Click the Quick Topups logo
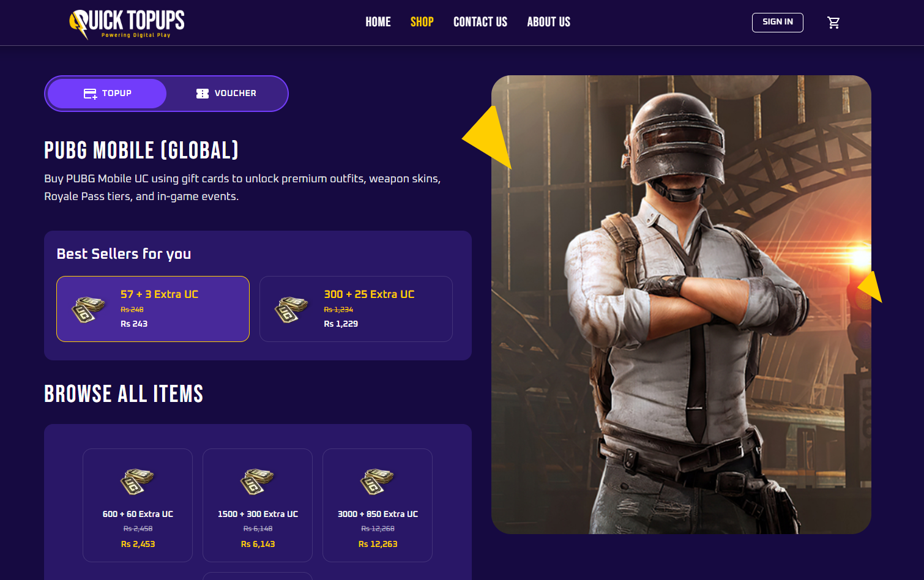The width and height of the screenshot is (924, 580). (127, 24)
